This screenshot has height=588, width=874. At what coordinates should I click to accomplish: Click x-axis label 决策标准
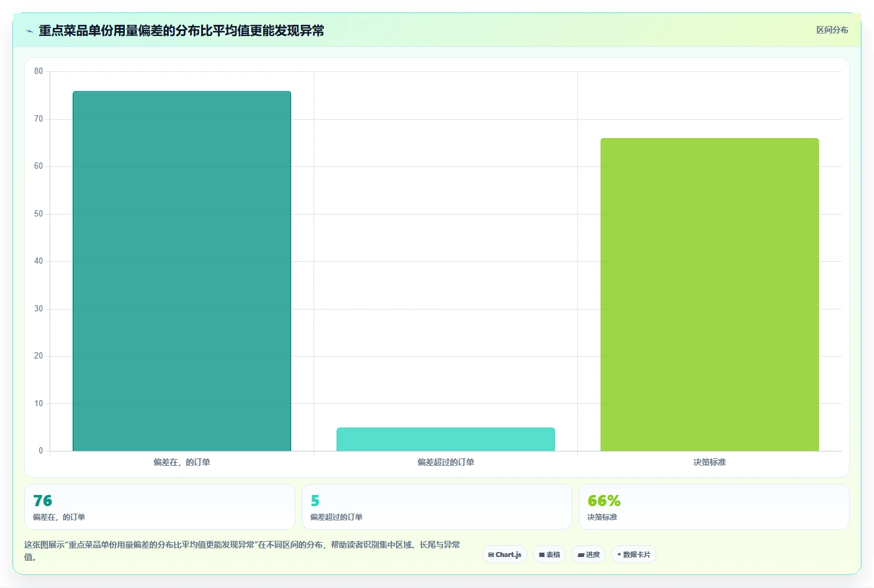click(x=710, y=462)
